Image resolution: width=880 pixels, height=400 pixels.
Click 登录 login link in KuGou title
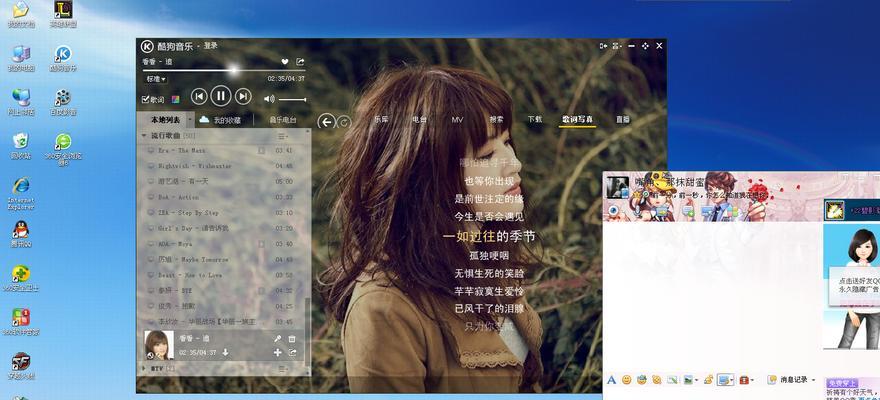[210, 45]
